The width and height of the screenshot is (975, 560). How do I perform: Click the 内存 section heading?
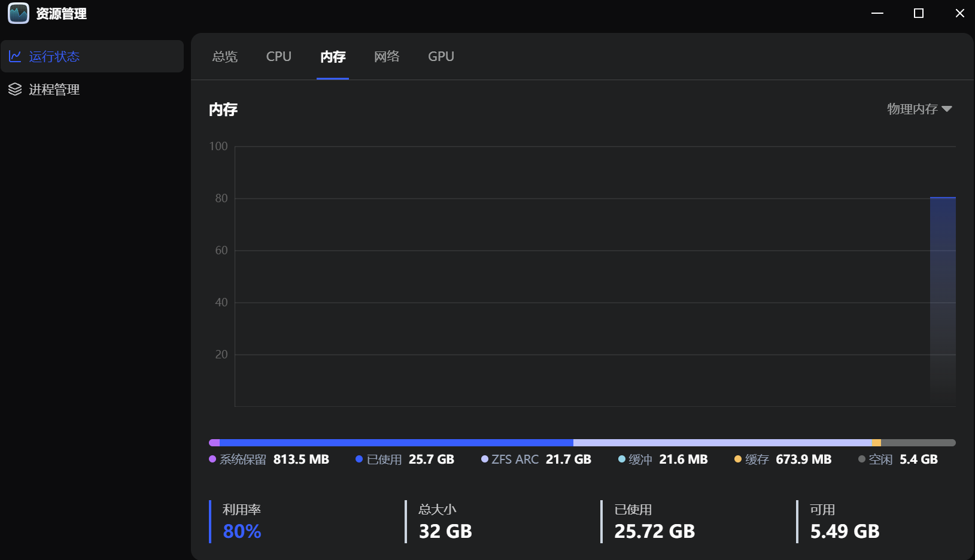pyautogui.click(x=223, y=109)
